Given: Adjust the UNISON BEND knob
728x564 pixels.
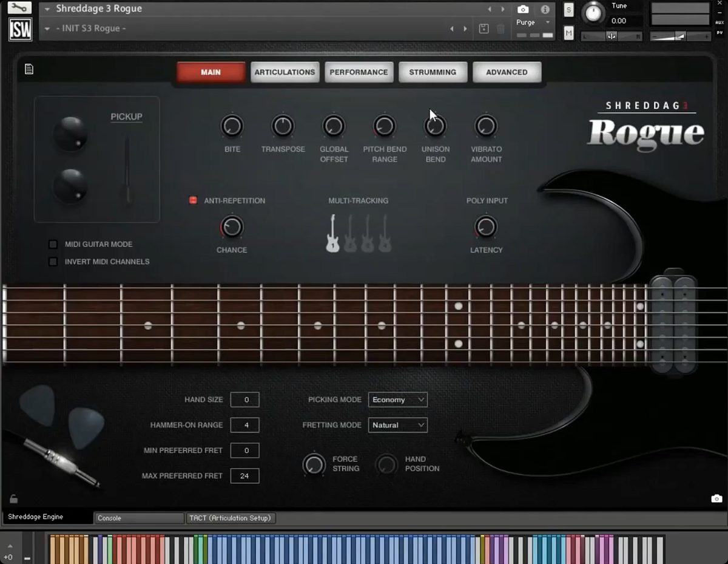Looking at the screenshot, I should (435, 126).
